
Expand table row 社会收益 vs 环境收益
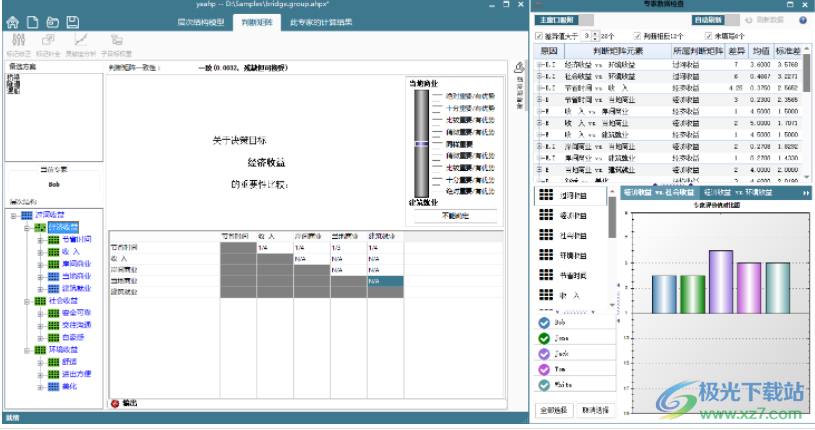tap(540, 76)
